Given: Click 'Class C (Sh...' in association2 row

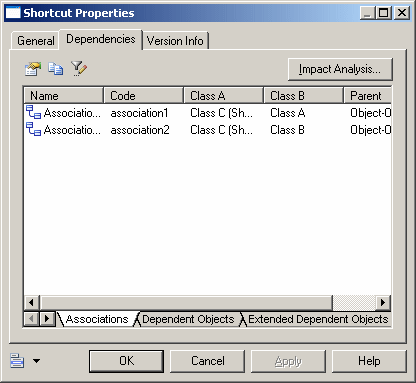Looking at the screenshot, I should pos(221,130).
